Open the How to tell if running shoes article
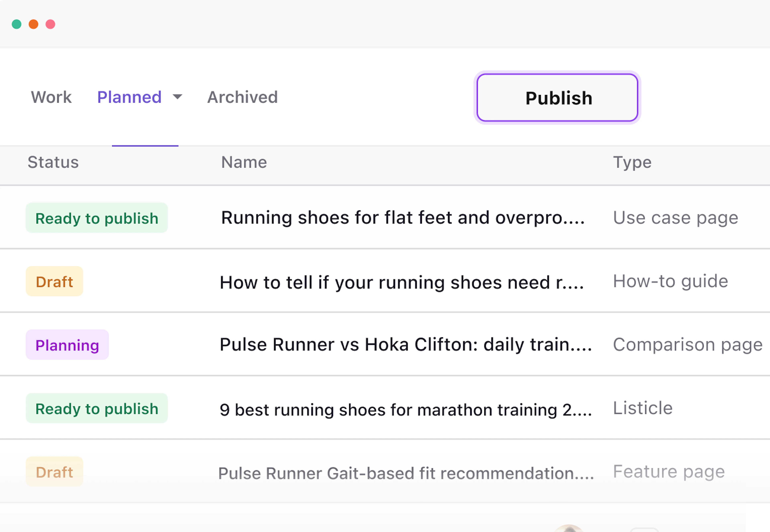 [x=402, y=282]
